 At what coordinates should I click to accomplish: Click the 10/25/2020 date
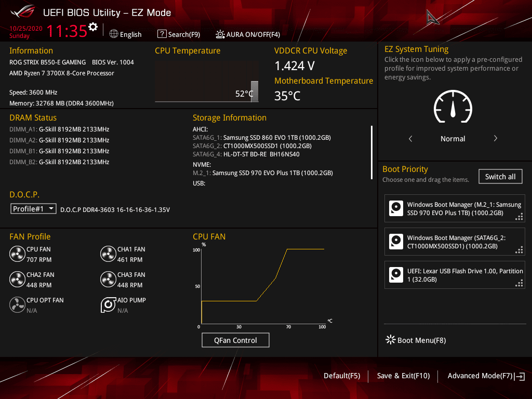click(26, 29)
